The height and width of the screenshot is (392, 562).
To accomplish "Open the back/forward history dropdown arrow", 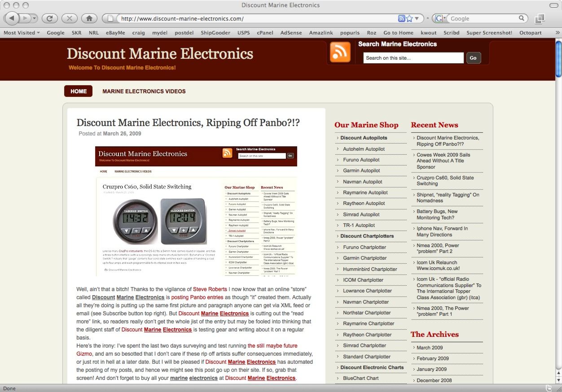I will (34, 18).
